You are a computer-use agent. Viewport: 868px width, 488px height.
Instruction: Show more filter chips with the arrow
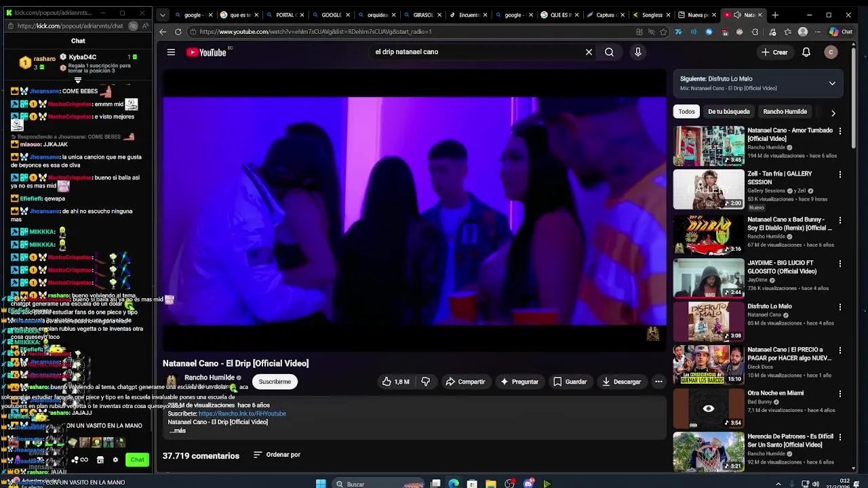click(833, 113)
